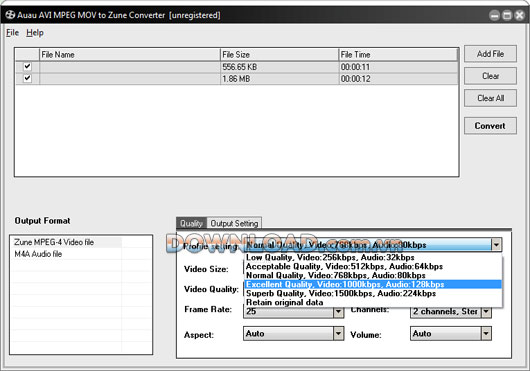Image resolution: width=530 pixels, height=371 pixels.
Task: Open the Aspect dropdown arrow
Action: (x=338, y=334)
